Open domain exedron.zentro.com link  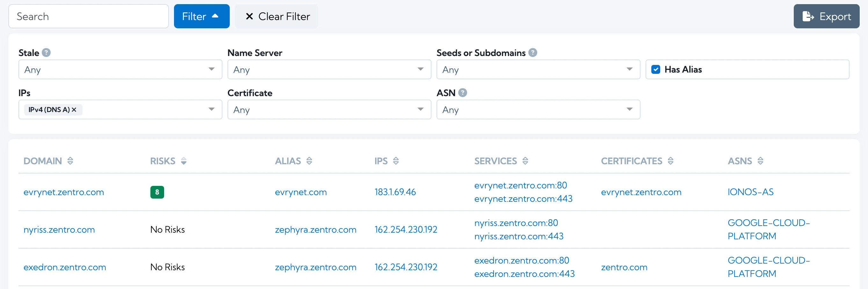(x=65, y=267)
